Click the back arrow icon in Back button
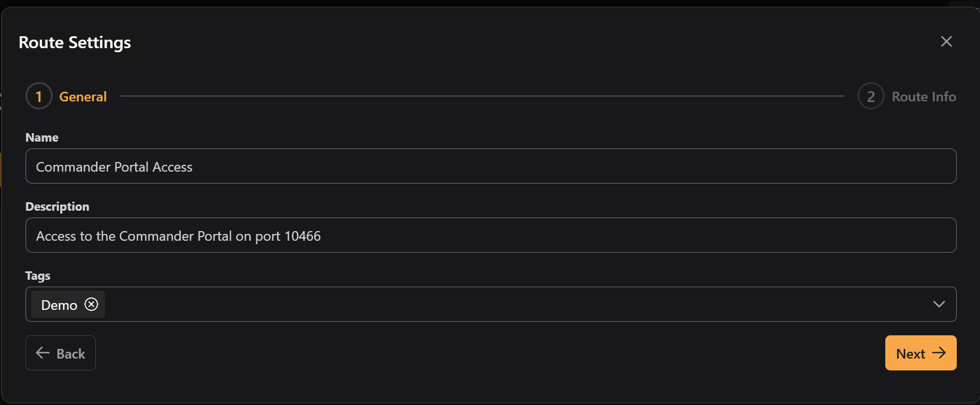This screenshot has height=405, width=980. pos(43,352)
